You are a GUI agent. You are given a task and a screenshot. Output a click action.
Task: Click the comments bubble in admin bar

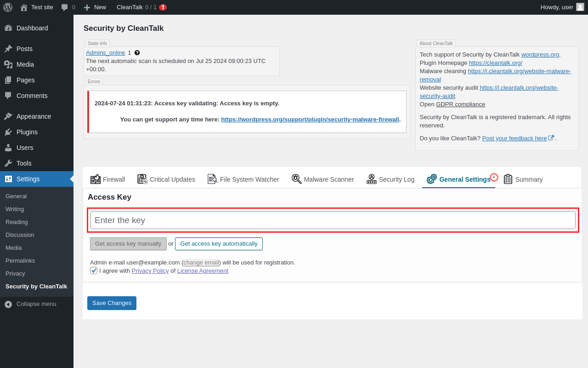tap(65, 7)
